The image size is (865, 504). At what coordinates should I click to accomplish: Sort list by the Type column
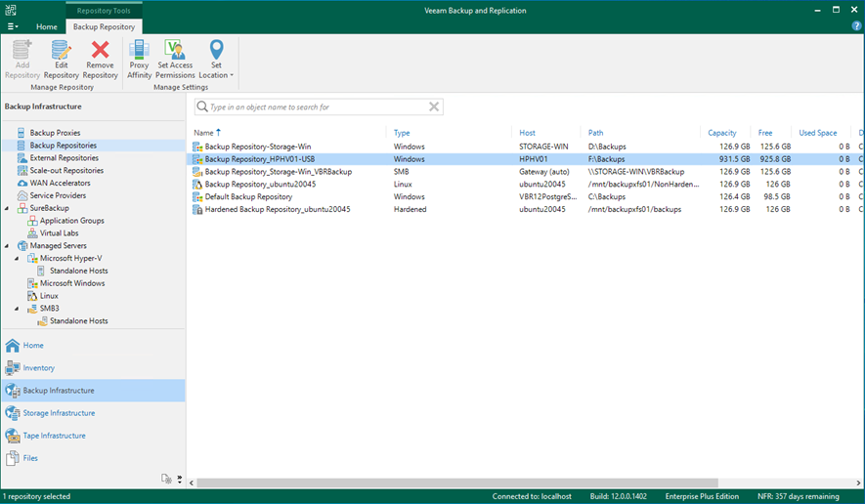[402, 133]
